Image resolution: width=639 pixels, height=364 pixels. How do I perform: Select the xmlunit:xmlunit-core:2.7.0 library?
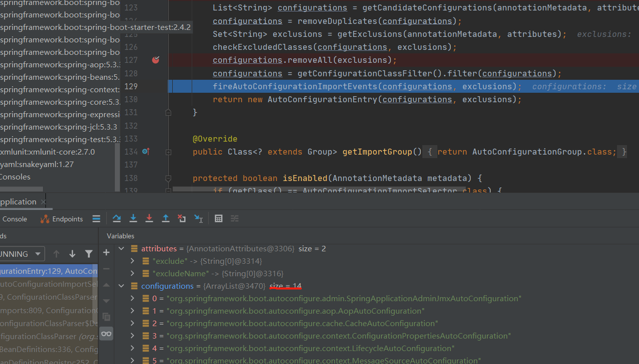click(47, 152)
